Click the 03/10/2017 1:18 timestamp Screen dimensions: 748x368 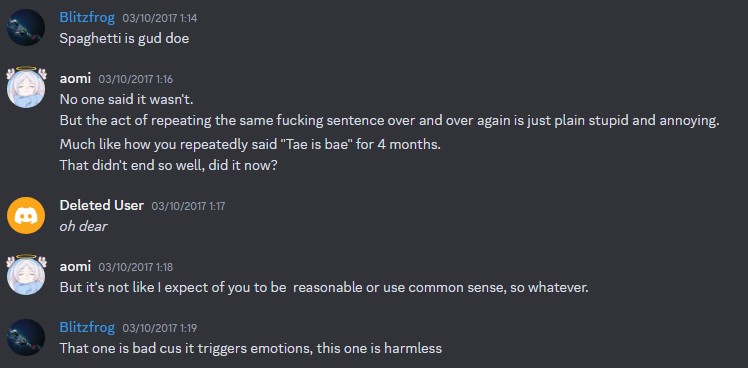pos(135,267)
